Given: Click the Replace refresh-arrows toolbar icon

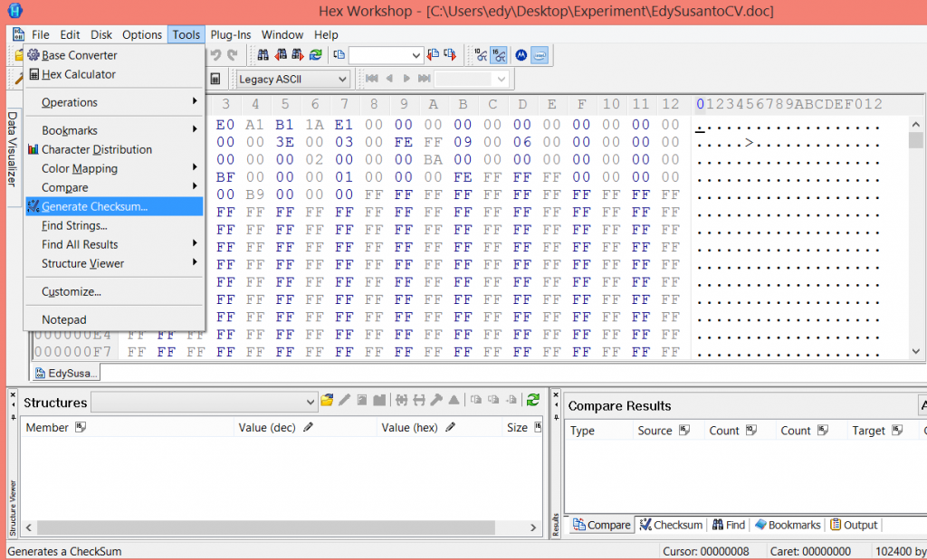Looking at the screenshot, I should click(x=315, y=55).
